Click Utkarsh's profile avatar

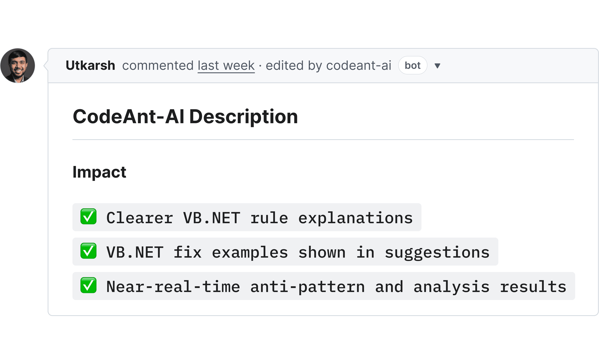coord(18,66)
